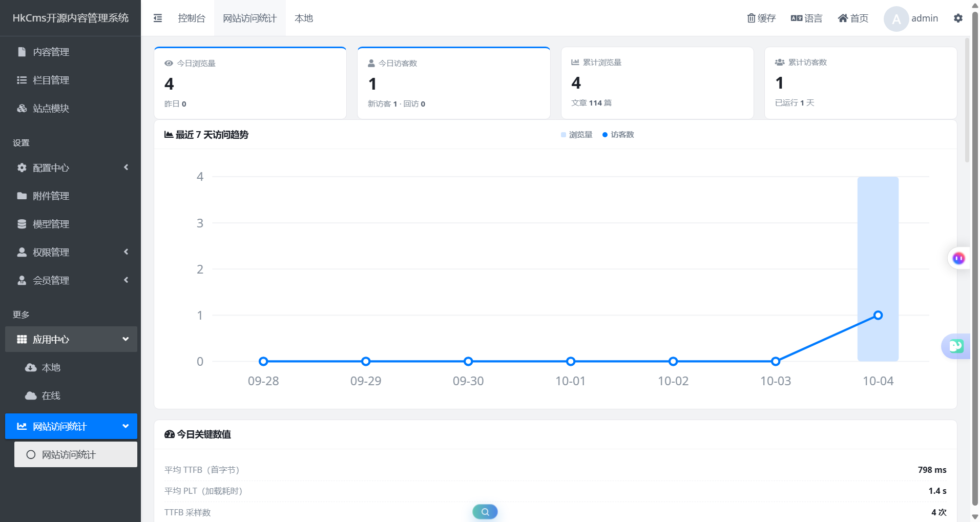Viewport: 980px width, 522px height.
Task: Collapse the sidebar with the hamburger icon
Action: tap(158, 18)
